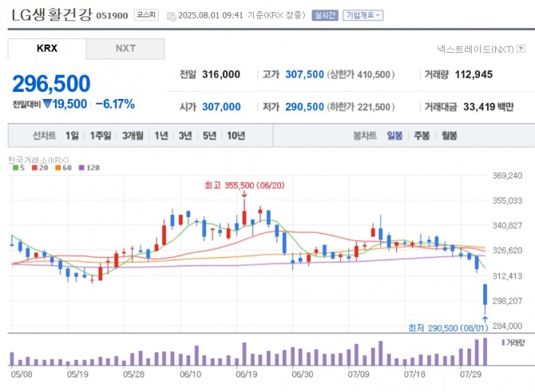
Task: Switch to the 주봉 weekly candle chart
Action: pos(421,136)
